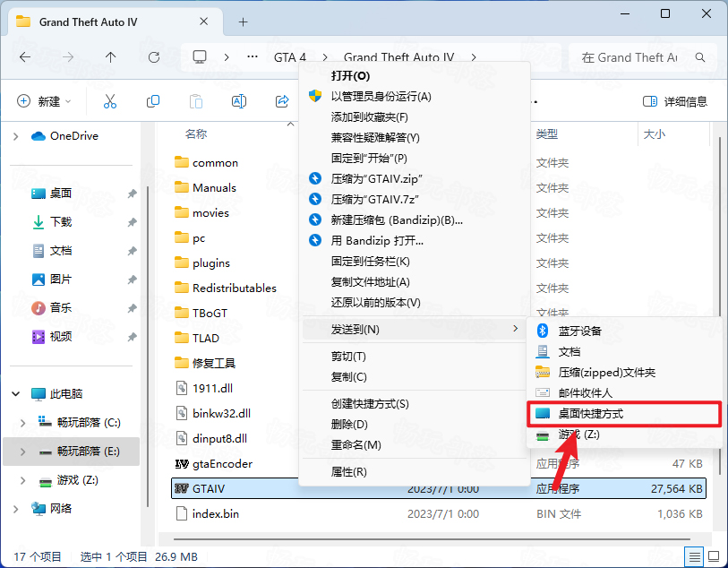Screen dimensions: 728x568
Task: Click the 大小 column header
Action: click(655, 134)
